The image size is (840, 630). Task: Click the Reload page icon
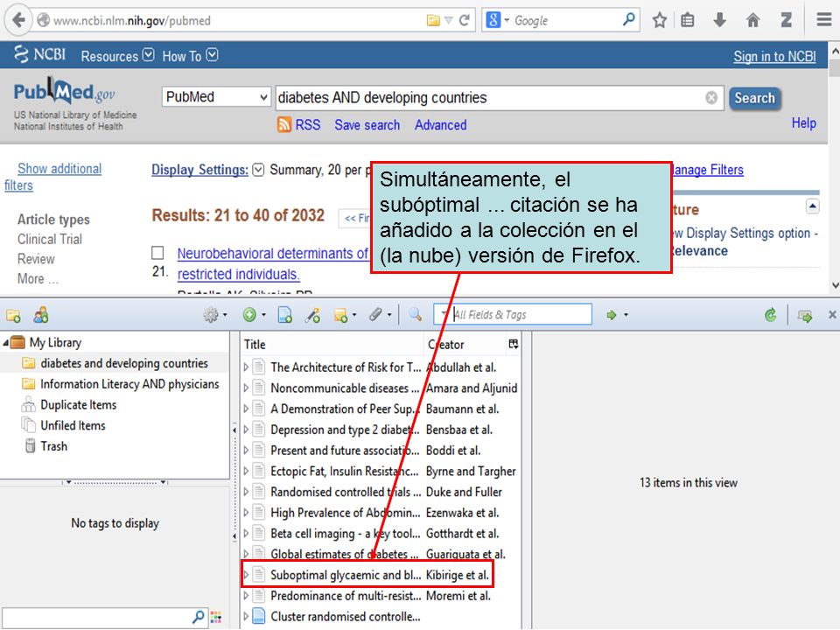pyautogui.click(x=465, y=20)
